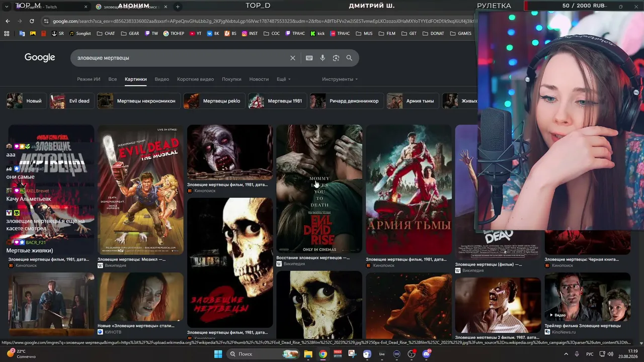Select the Мертвецы 1981 chip
Image resolution: width=644 pixels, height=362 pixels.
point(277,101)
